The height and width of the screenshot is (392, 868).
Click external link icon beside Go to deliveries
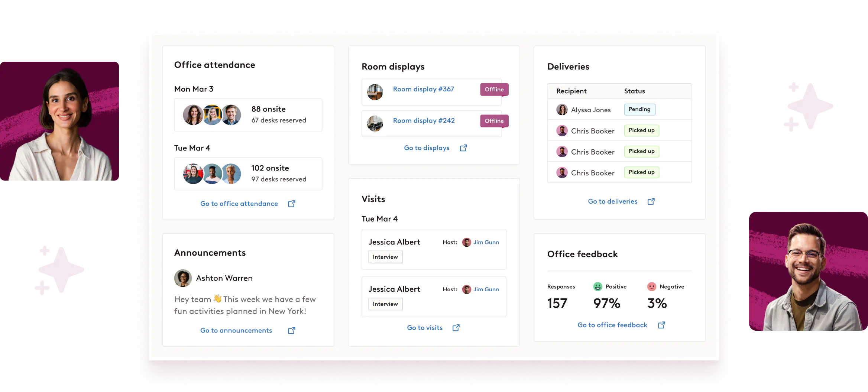coord(651,201)
